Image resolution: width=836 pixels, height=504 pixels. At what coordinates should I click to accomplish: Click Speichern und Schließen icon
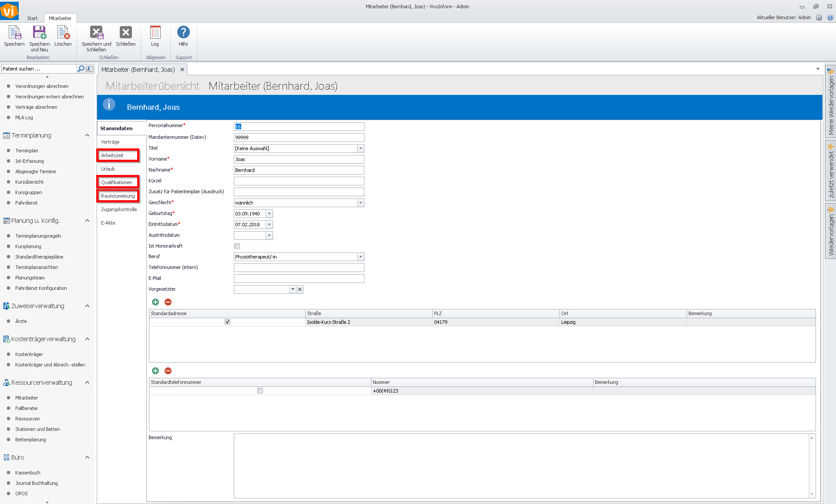96,33
